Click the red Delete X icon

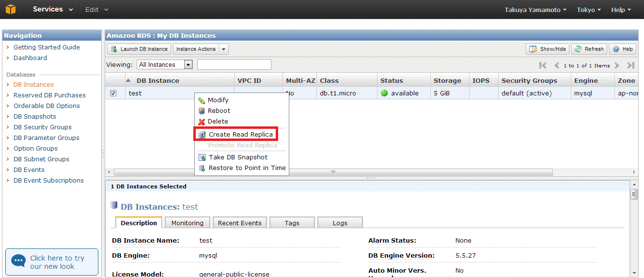(x=202, y=122)
